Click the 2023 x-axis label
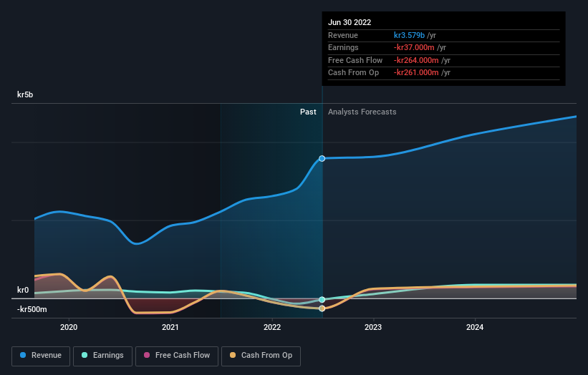Screen dimensions: 588x375 [373, 327]
